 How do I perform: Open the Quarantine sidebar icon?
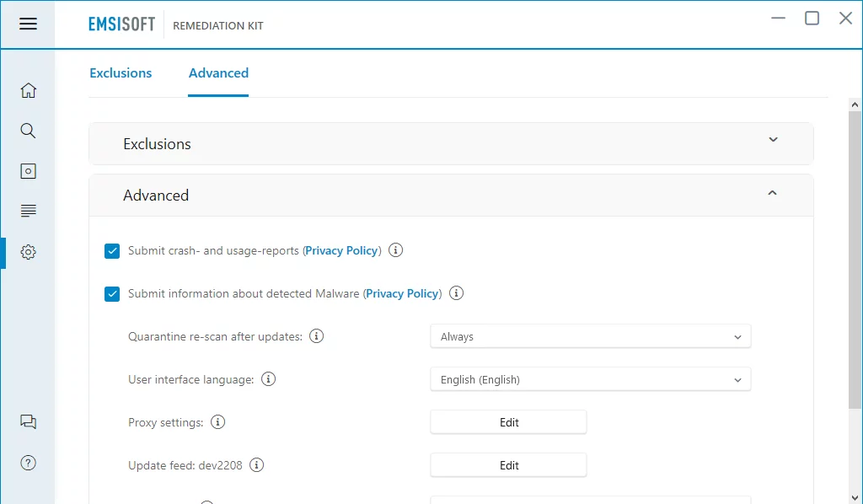click(28, 171)
